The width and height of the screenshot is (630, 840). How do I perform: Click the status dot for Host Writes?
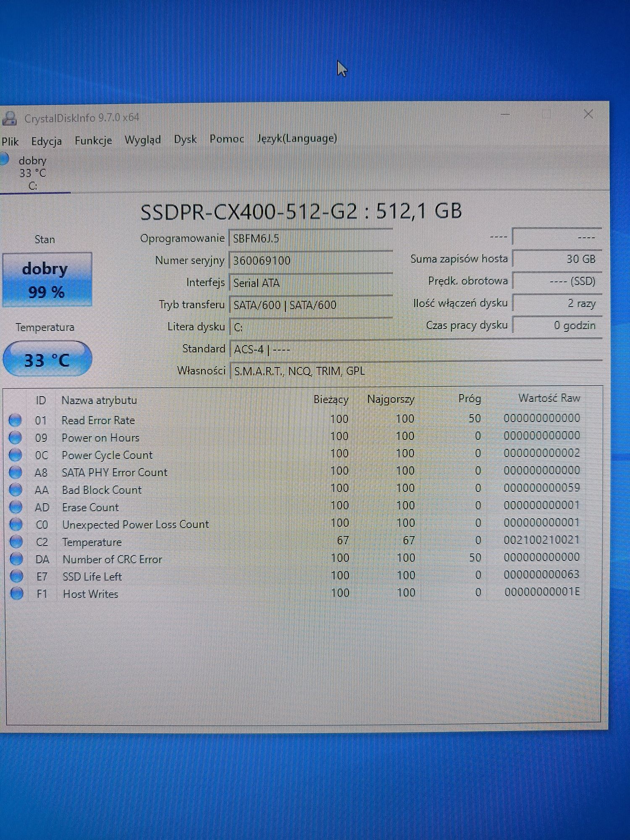(x=17, y=593)
